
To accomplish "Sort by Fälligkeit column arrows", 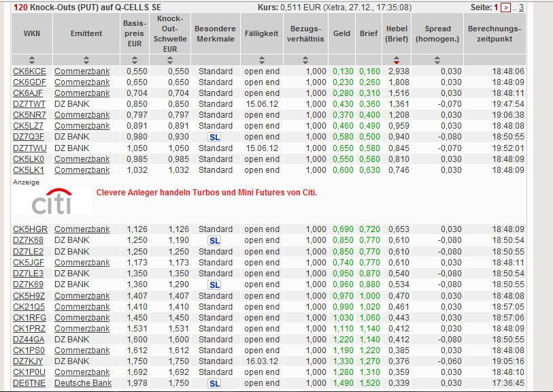I will click(262, 60).
